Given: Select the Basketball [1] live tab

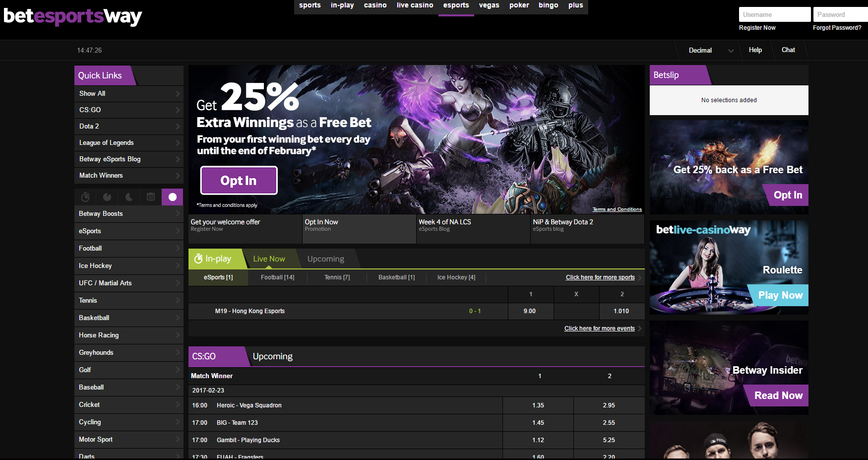Looking at the screenshot, I should tap(397, 277).
